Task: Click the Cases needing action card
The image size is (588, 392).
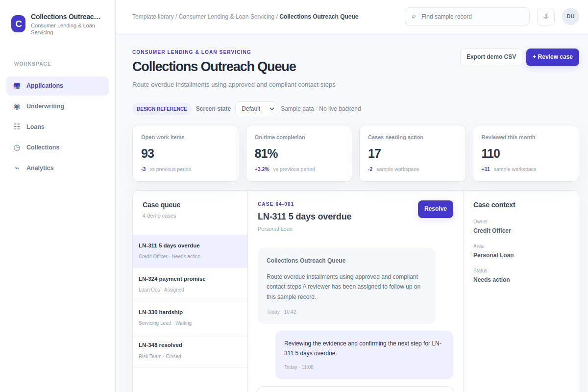Action: point(413,153)
